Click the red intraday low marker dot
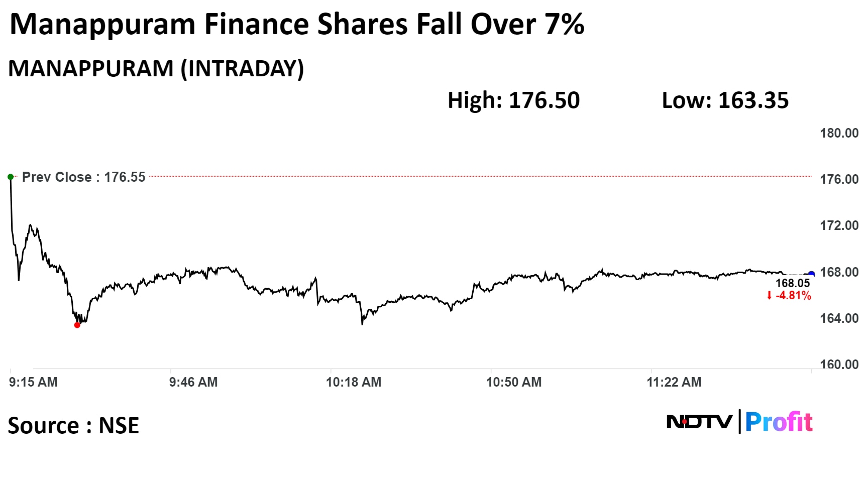The width and height of the screenshot is (868, 488). point(77,325)
